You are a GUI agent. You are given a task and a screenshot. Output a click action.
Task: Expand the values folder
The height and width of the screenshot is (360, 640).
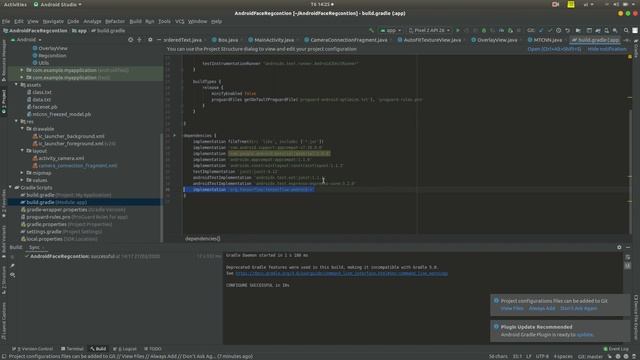click(22, 180)
